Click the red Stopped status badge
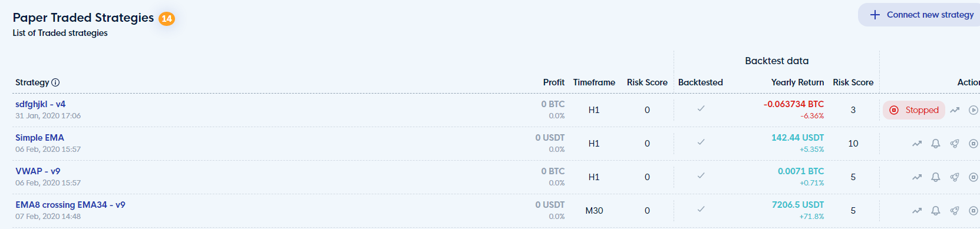This screenshot has height=229, width=980. click(x=914, y=110)
